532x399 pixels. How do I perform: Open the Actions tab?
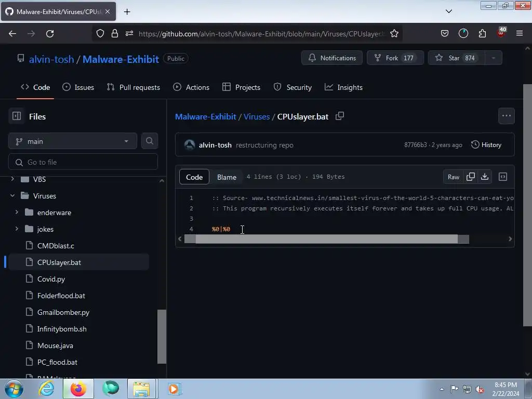coord(191,87)
